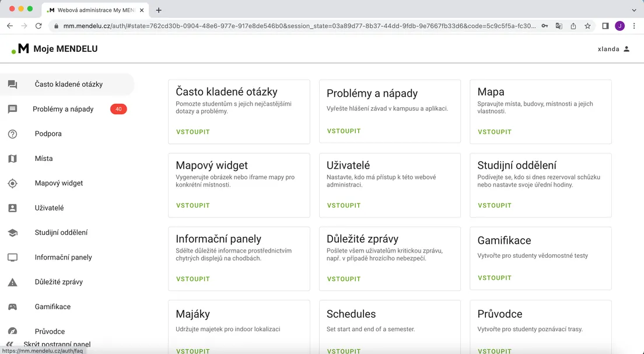Select Informační panely in the sidebar
This screenshot has width=644, height=354.
coord(67,258)
